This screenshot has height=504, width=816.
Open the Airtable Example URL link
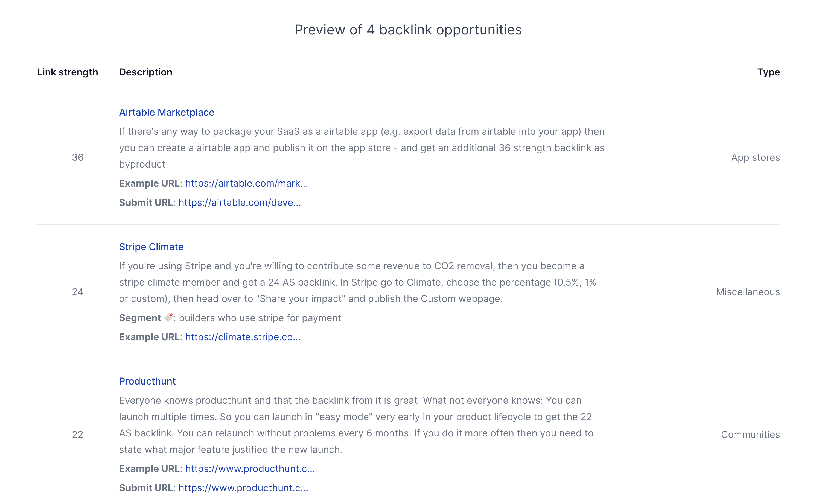246,183
